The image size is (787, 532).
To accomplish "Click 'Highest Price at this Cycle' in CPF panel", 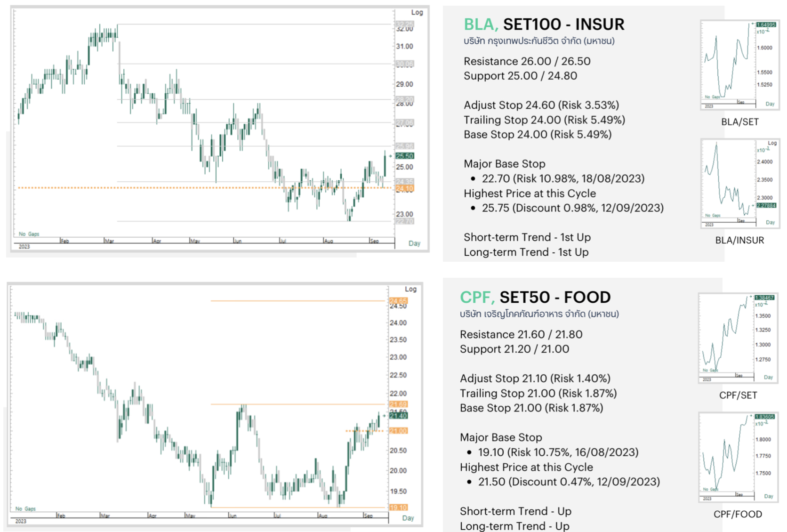I will tap(526, 467).
